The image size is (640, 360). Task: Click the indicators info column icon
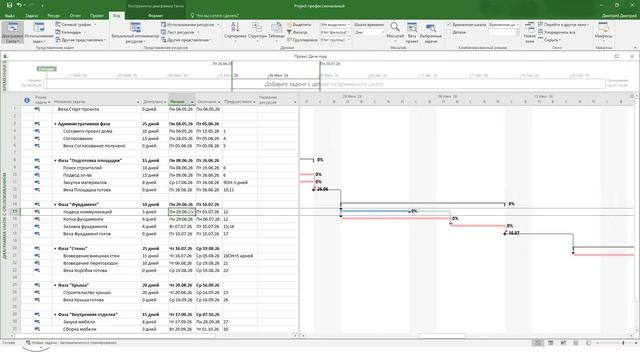click(x=27, y=100)
